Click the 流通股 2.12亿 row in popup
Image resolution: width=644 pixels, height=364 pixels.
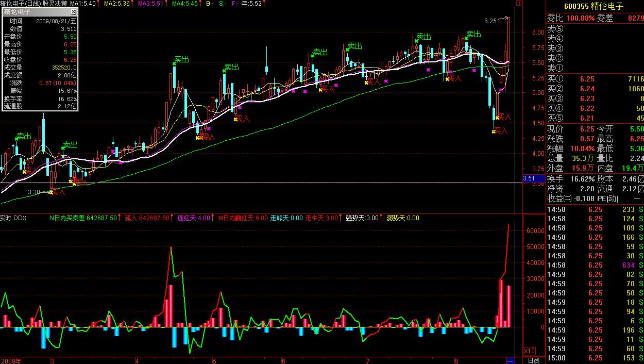click(40, 106)
